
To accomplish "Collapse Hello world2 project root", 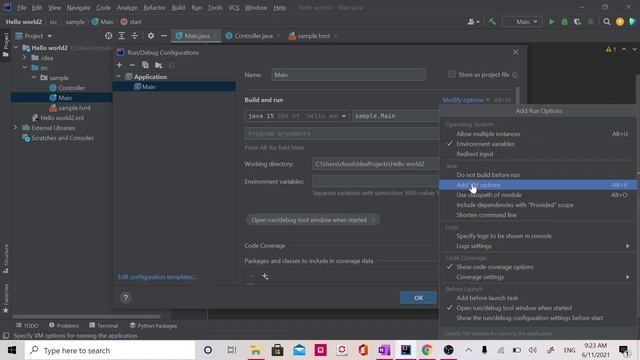I will point(16,48).
